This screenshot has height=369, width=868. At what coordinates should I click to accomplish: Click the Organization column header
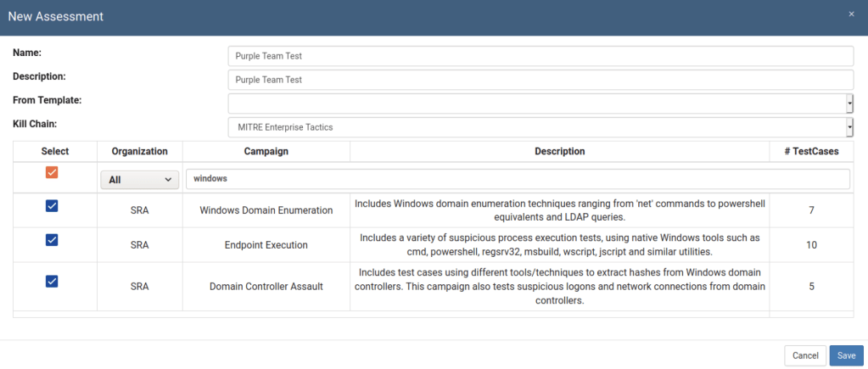tap(139, 152)
